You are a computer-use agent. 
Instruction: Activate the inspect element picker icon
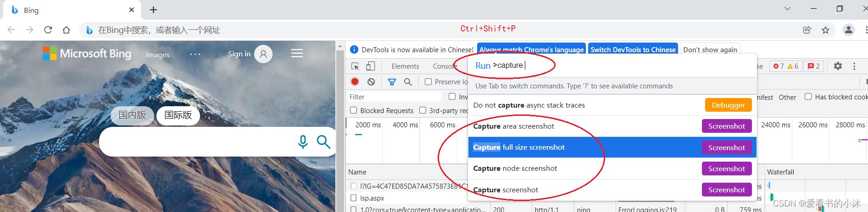click(355, 66)
